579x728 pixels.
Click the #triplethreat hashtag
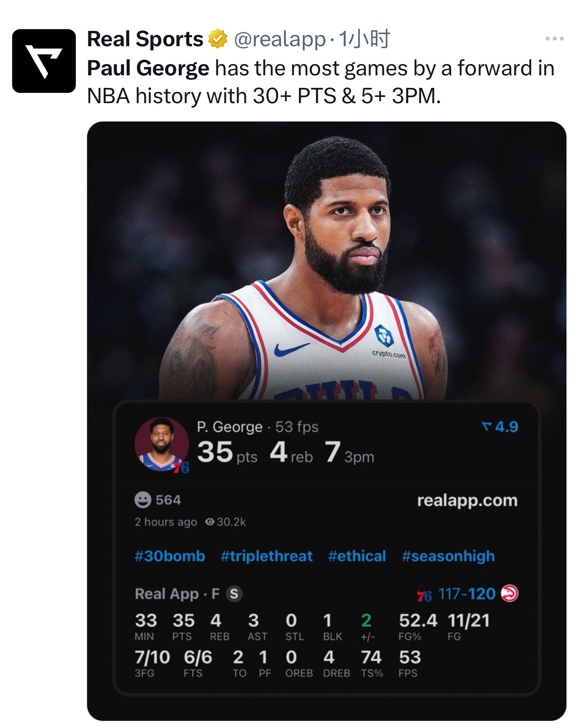point(266,557)
